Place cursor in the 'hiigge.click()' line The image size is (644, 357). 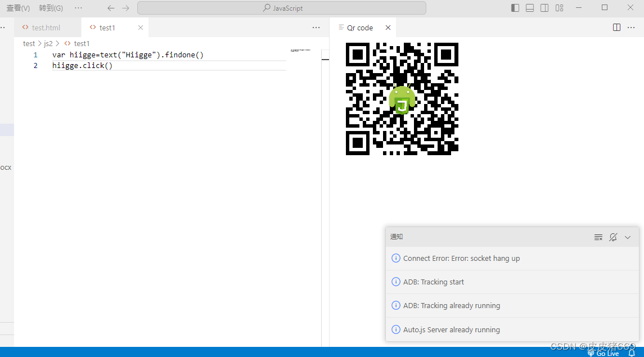tap(82, 65)
